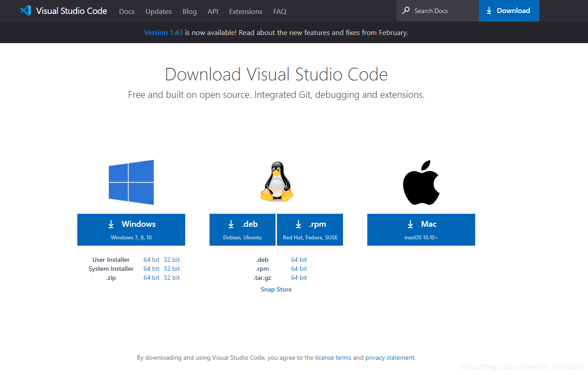Open the Docs menu item

pos(127,11)
